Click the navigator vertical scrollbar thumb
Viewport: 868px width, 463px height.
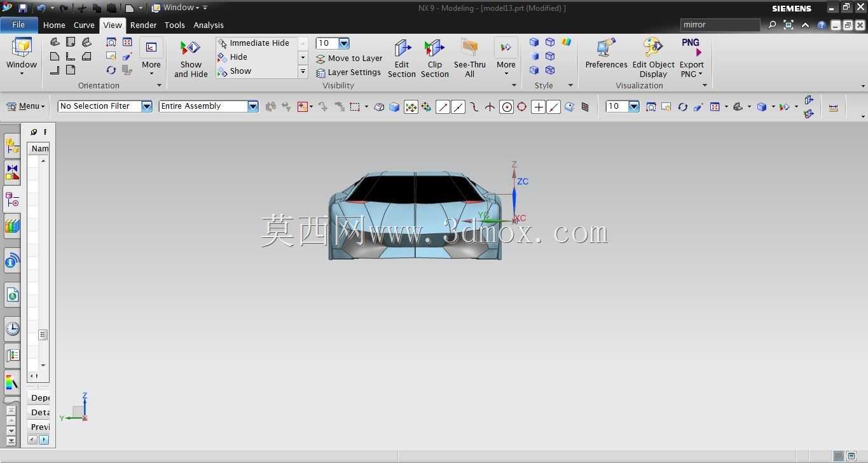(43, 335)
